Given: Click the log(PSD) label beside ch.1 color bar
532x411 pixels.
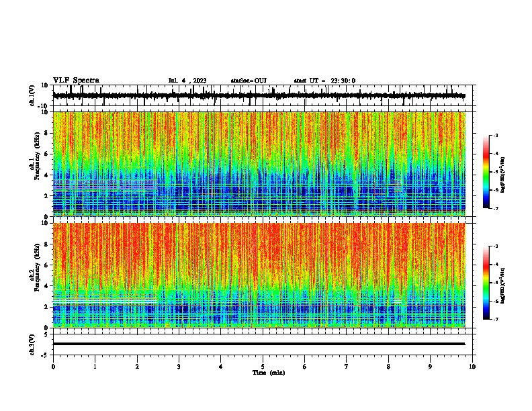Looking at the screenshot, I should pyautogui.click(x=503, y=175).
